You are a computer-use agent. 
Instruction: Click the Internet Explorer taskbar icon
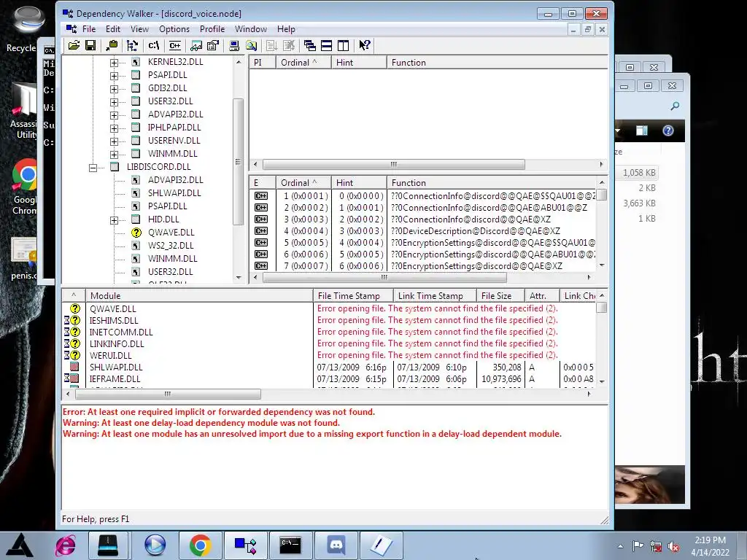(x=65, y=545)
